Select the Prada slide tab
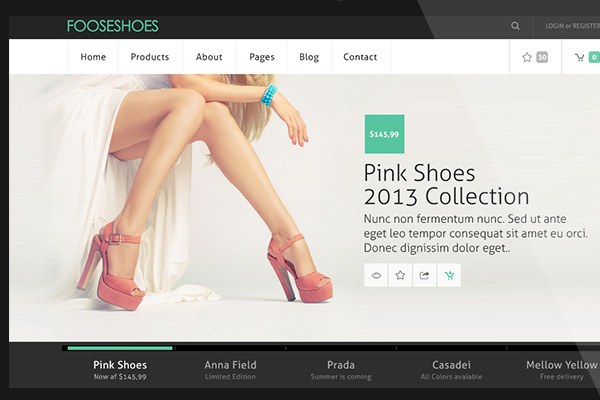Screen dimensions: 600x400 (341, 370)
